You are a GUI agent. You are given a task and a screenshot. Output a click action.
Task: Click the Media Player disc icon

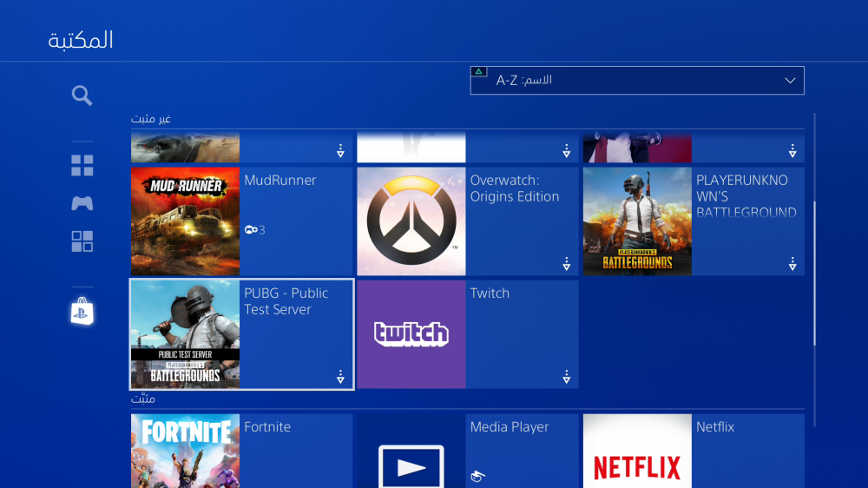coord(477,475)
